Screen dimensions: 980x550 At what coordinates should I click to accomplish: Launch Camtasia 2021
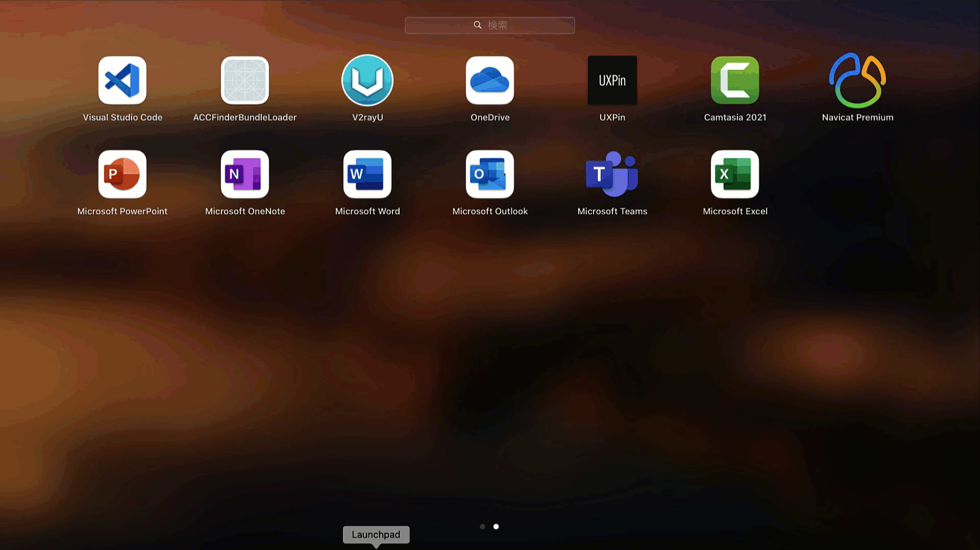tap(734, 80)
